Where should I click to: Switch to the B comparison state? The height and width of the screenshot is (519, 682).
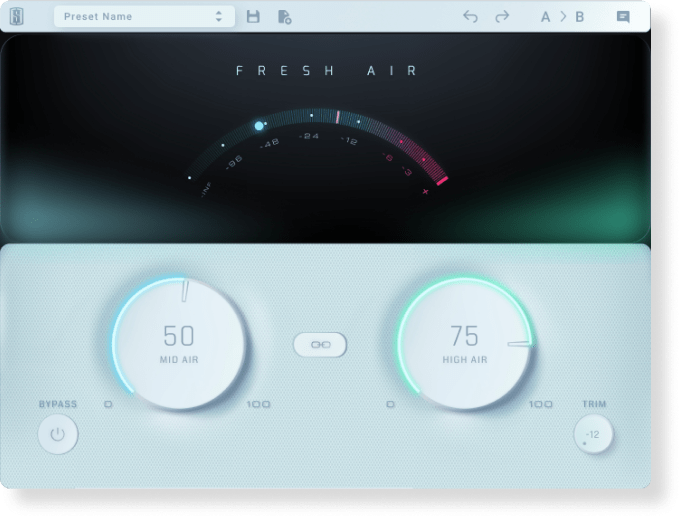(579, 16)
